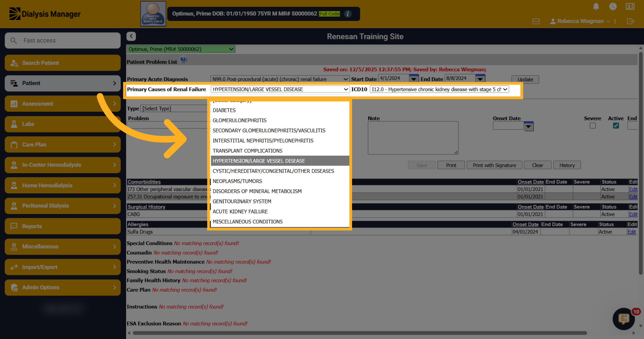Open the Patient Problem List help icon

(x=184, y=59)
